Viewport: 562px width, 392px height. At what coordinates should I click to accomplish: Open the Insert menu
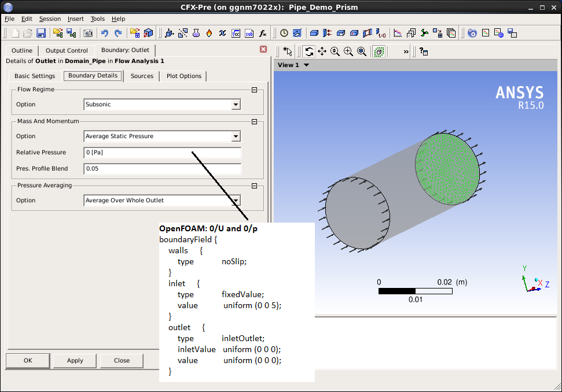(x=76, y=19)
